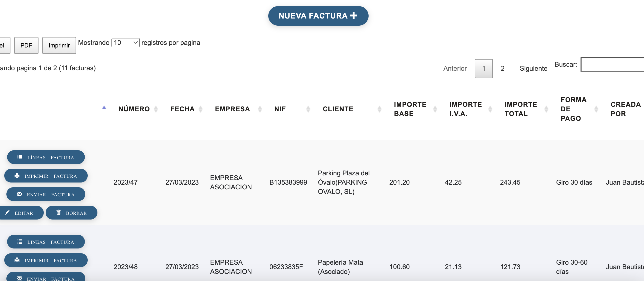Export table with PDF button
The width and height of the screenshot is (644, 281).
click(x=26, y=46)
